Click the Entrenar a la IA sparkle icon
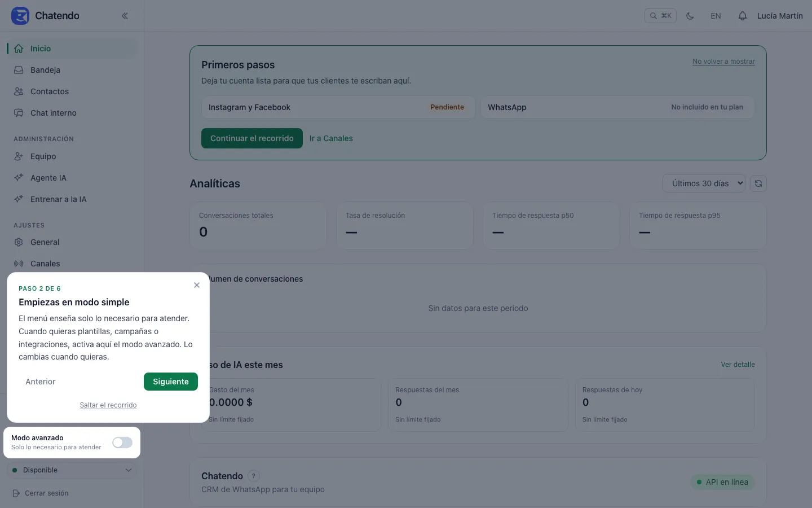This screenshot has width=812, height=508. pos(19,199)
